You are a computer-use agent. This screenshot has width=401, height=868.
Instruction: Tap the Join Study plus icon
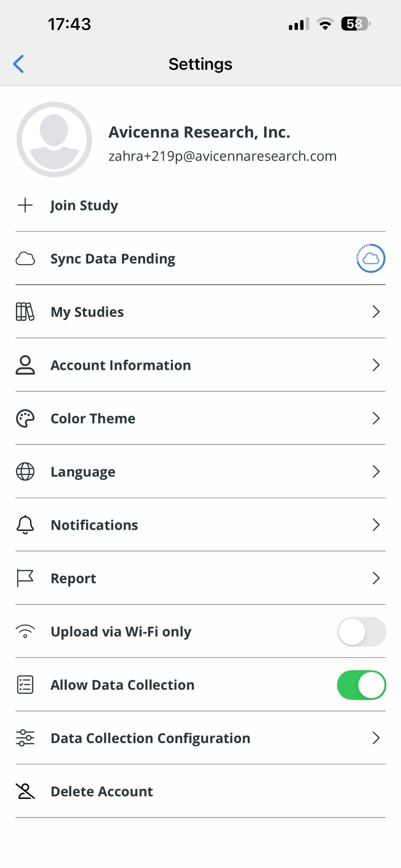[x=25, y=205]
